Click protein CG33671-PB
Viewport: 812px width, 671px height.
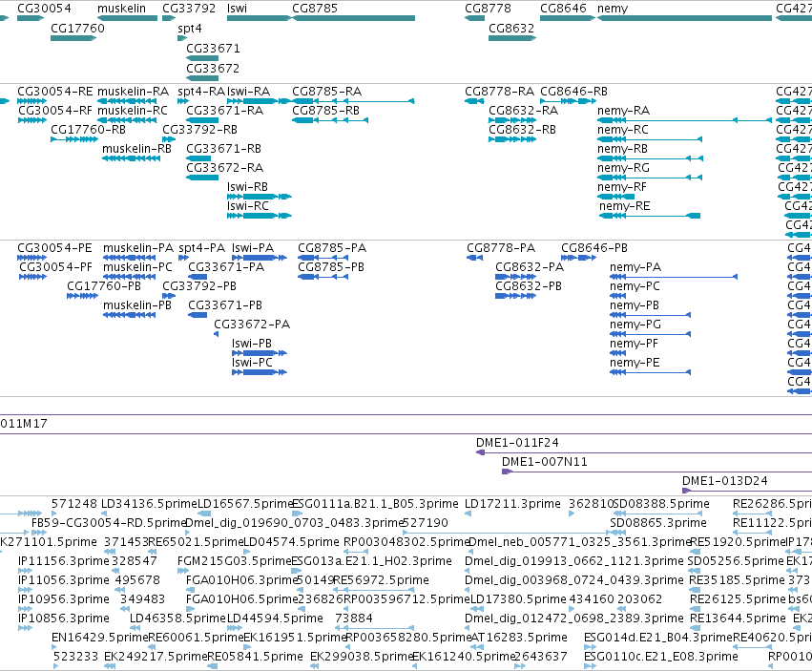click(x=225, y=305)
